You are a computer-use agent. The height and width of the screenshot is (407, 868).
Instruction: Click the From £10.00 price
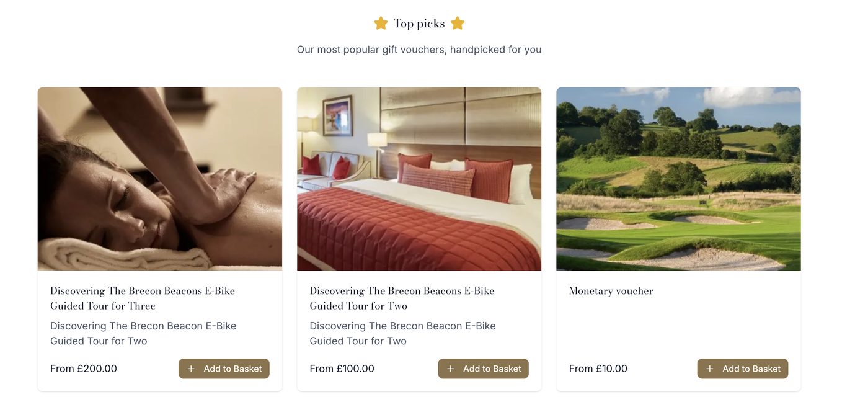pyautogui.click(x=598, y=369)
